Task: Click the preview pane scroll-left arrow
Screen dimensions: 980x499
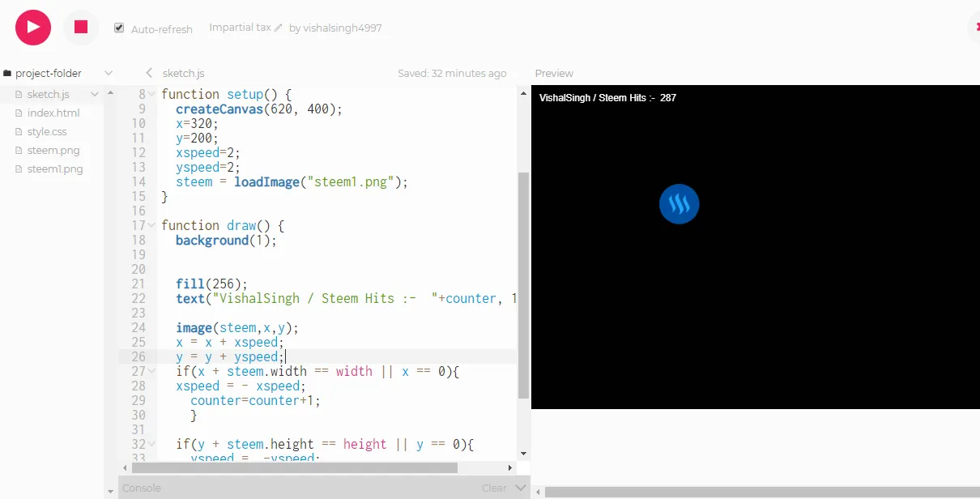Action: tap(538, 492)
